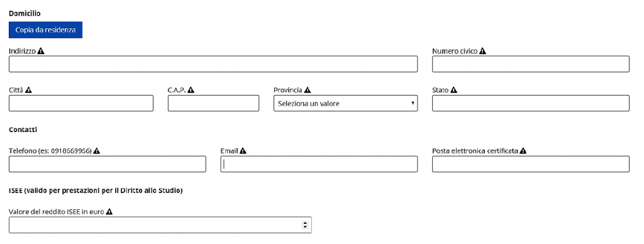Viewport: 644px width, 244px height.
Task: Click the warning icon beside Stato
Action: pos(454,90)
